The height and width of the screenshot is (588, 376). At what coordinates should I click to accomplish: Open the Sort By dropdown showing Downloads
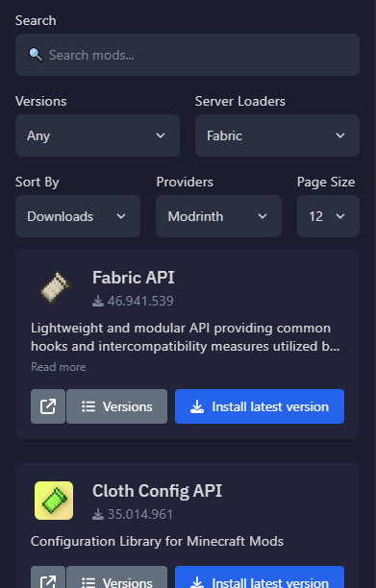click(78, 216)
